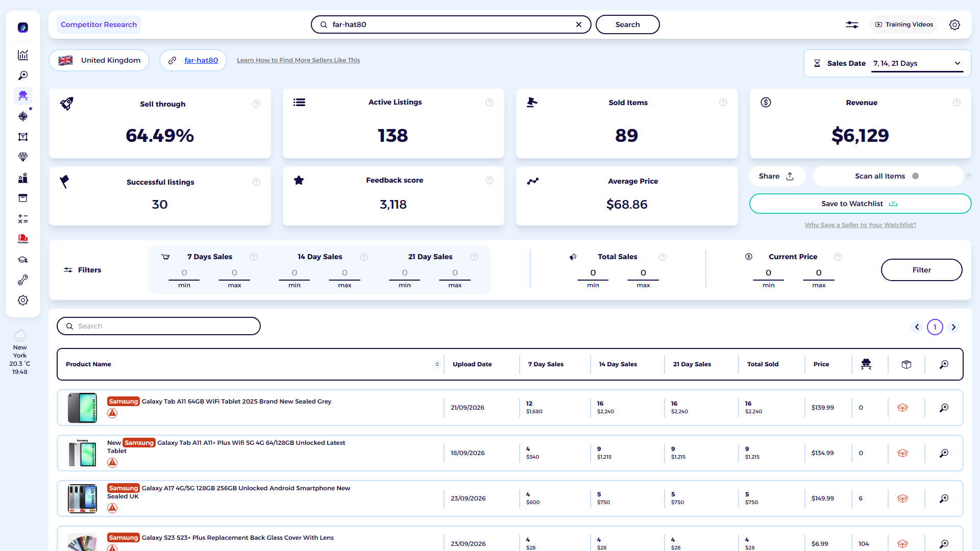The image size is (980, 551).
Task: Clear the far-hat80 search query
Action: tap(579, 24)
